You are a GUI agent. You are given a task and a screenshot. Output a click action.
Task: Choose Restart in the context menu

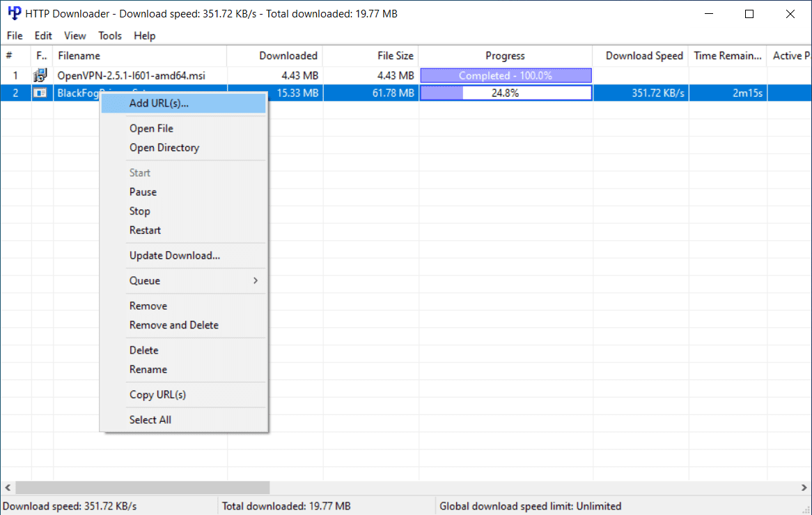tap(184, 230)
